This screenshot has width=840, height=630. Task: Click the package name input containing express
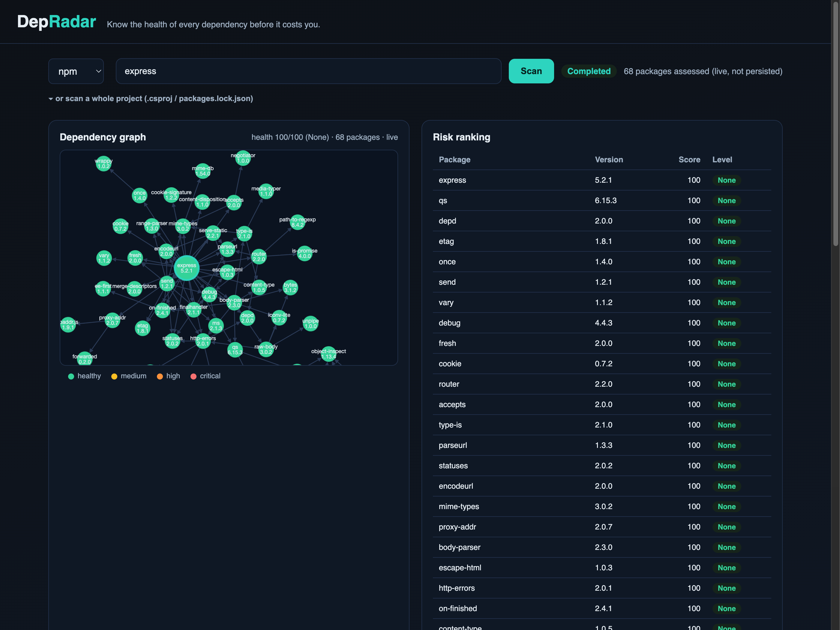pyautogui.click(x=308, y=71)
